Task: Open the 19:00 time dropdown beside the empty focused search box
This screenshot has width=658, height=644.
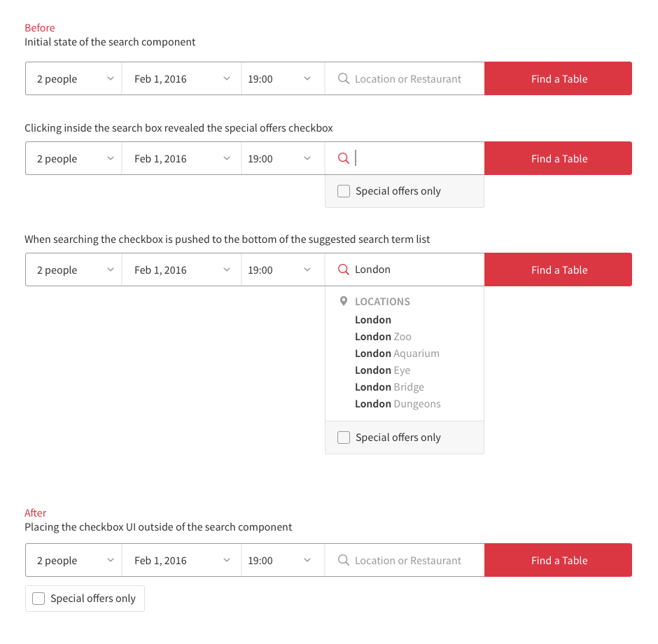Action: click(x=282, y=159)
